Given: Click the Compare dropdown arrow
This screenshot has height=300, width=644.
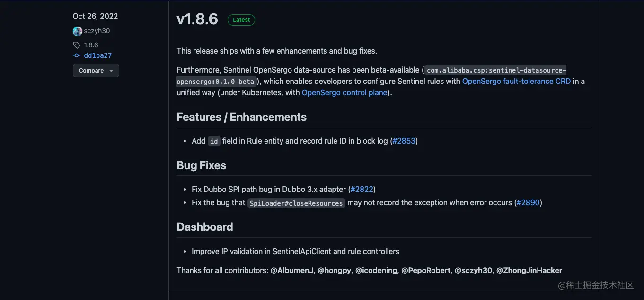Looking at the screenshot, I should click(111, 71).
